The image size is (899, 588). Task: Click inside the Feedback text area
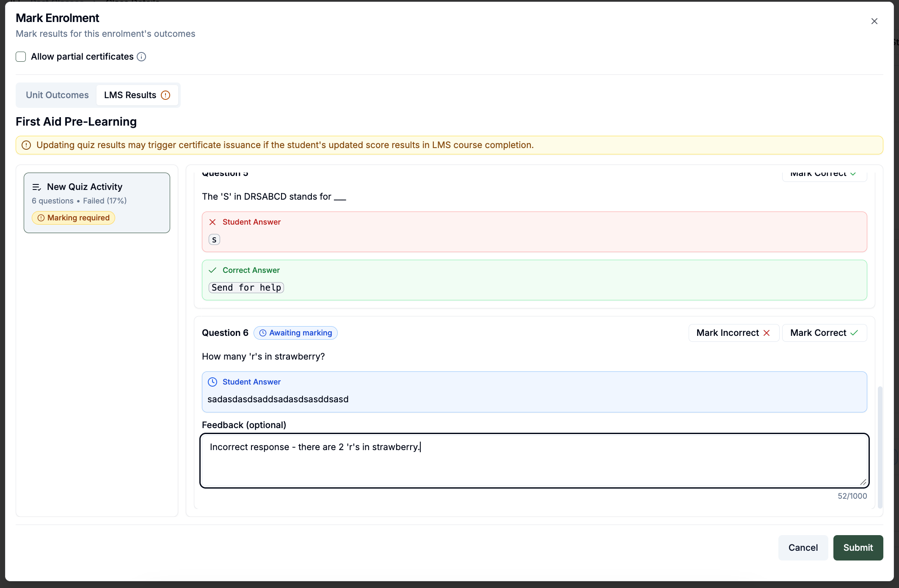(x=535, y=461)
